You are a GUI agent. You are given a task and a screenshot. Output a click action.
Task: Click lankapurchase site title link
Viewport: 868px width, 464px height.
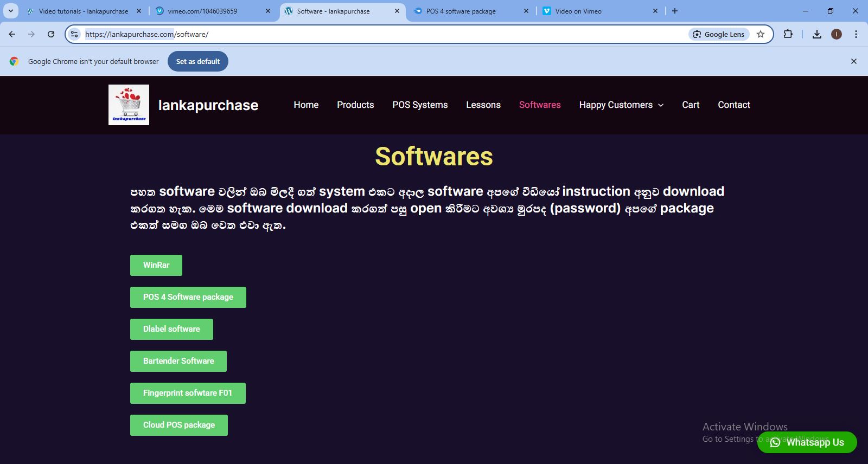click(x=208, y=105)
